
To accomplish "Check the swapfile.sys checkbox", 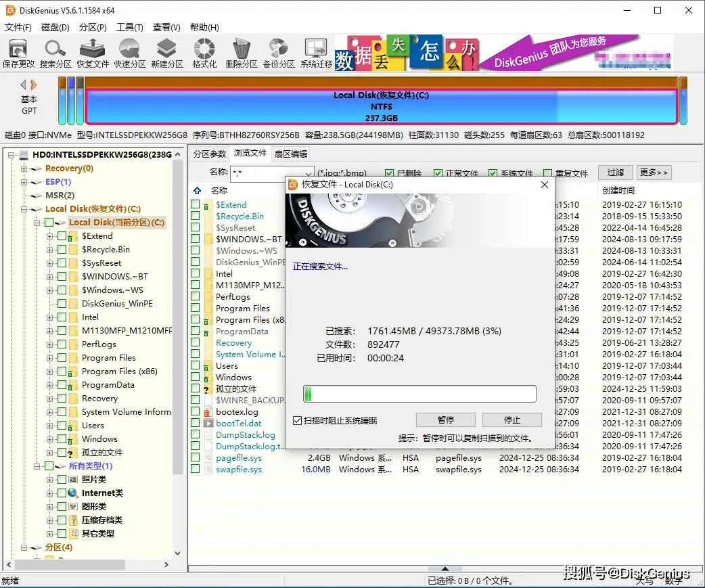I will [195, 469].
